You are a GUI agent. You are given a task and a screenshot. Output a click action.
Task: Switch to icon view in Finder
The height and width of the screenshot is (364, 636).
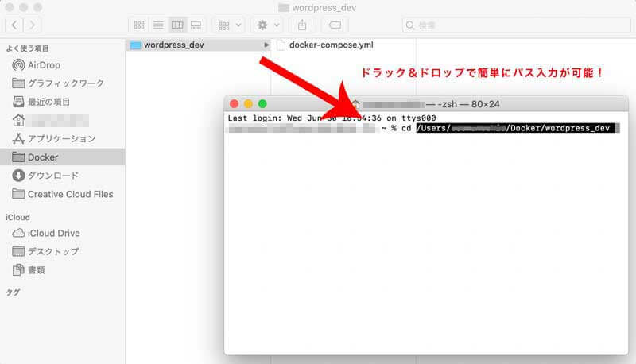(139, 25)
